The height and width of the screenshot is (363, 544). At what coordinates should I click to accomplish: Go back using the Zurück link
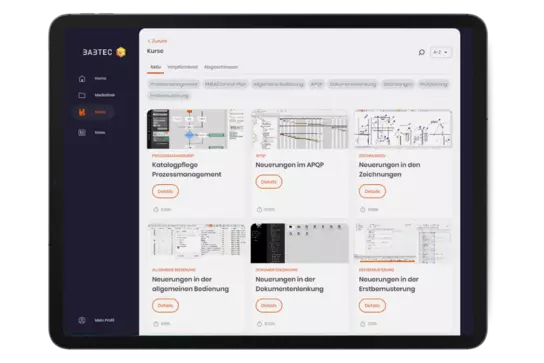[x=158, y=41]
